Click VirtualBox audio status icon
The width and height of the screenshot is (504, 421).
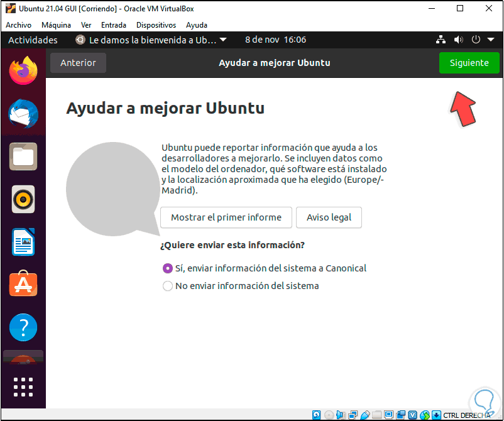[x=341, y=415]
